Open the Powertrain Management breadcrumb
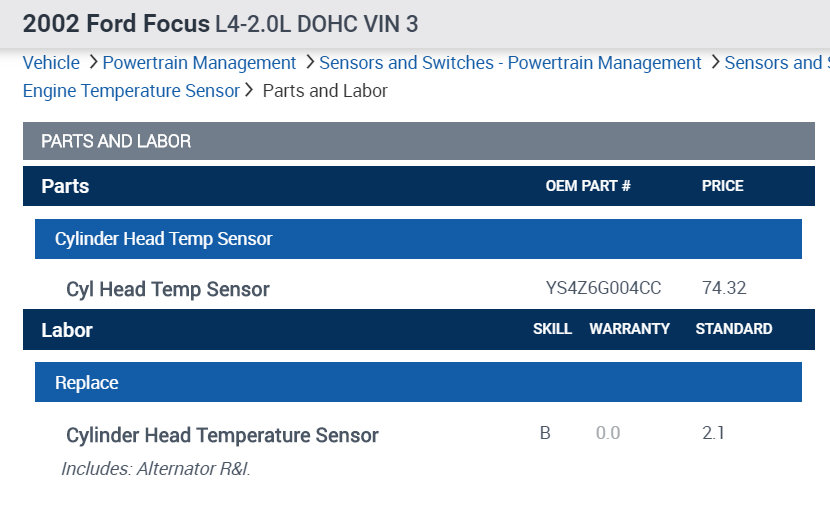The width and height of the screenshot is (830, 505). tap(199, 63)
